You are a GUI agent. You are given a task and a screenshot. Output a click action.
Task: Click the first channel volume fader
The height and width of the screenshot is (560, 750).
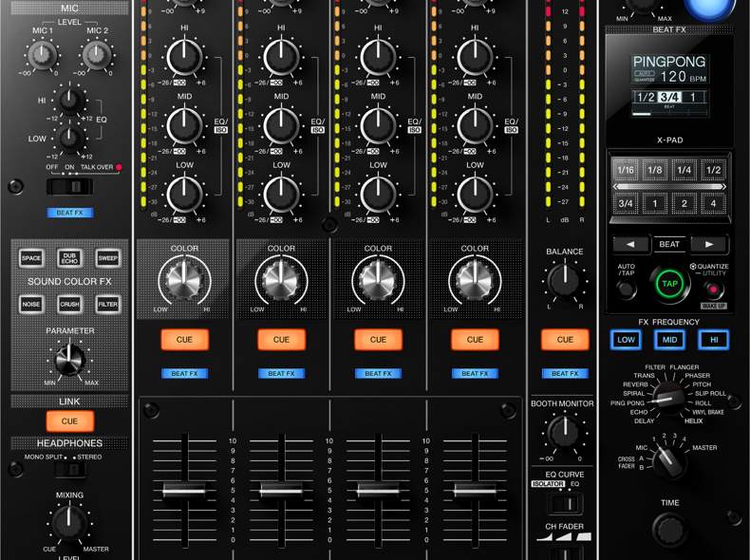pyautogui.click(x=184, y=490)
